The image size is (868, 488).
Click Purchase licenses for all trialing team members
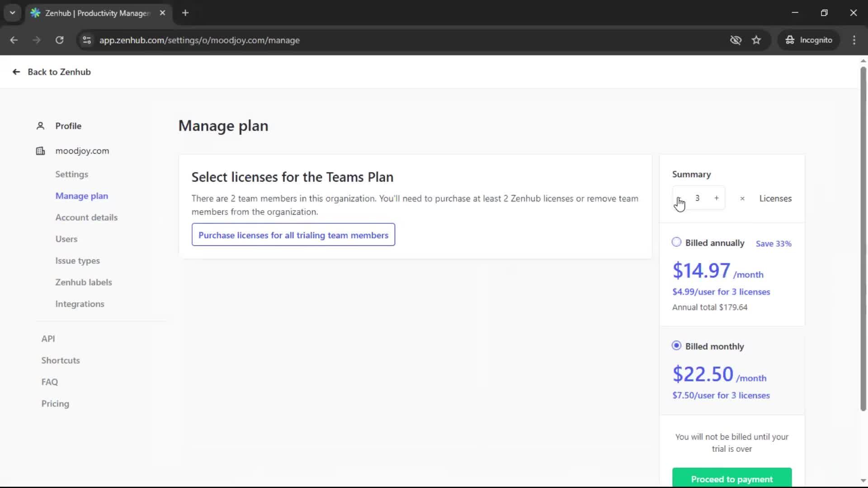[293, 235]
